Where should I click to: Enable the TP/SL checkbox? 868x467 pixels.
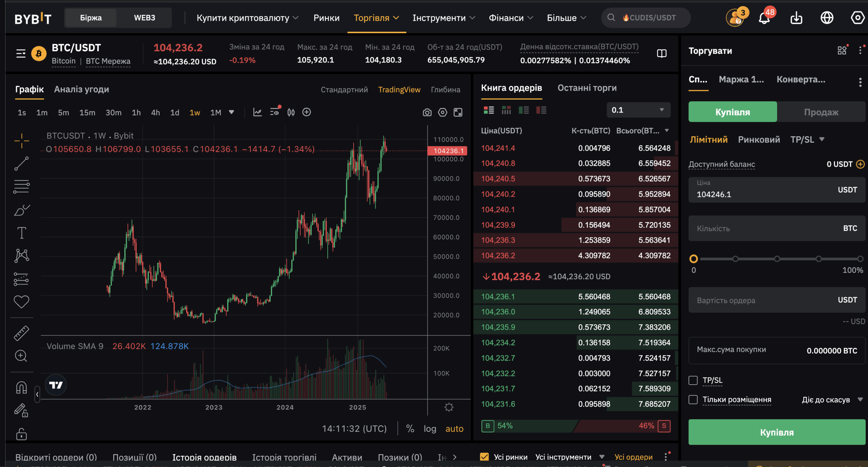click(x=693, y=380)
